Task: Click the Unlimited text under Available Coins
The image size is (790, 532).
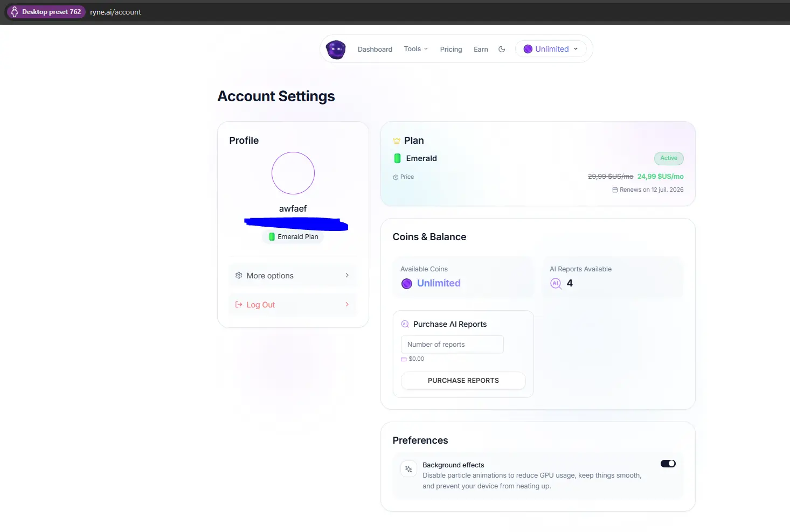Action: click(439, 283)
